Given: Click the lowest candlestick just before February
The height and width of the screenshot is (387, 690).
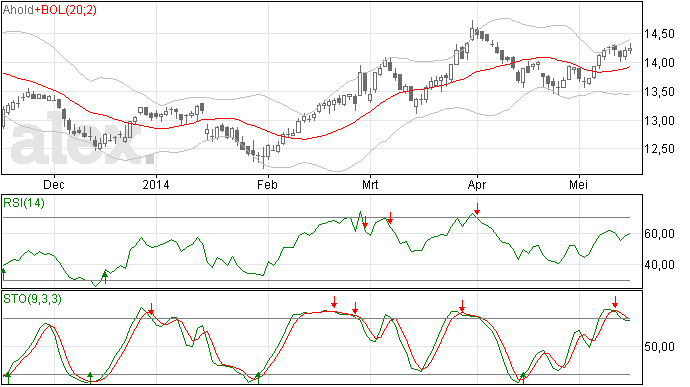Looking at the screenshot, I should tap(263, 157).
